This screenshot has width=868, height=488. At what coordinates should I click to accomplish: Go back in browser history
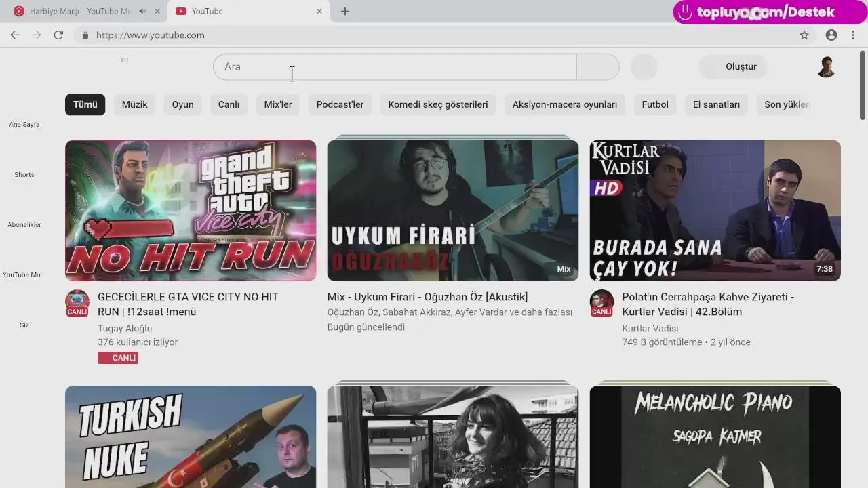[x=15, y=35]
